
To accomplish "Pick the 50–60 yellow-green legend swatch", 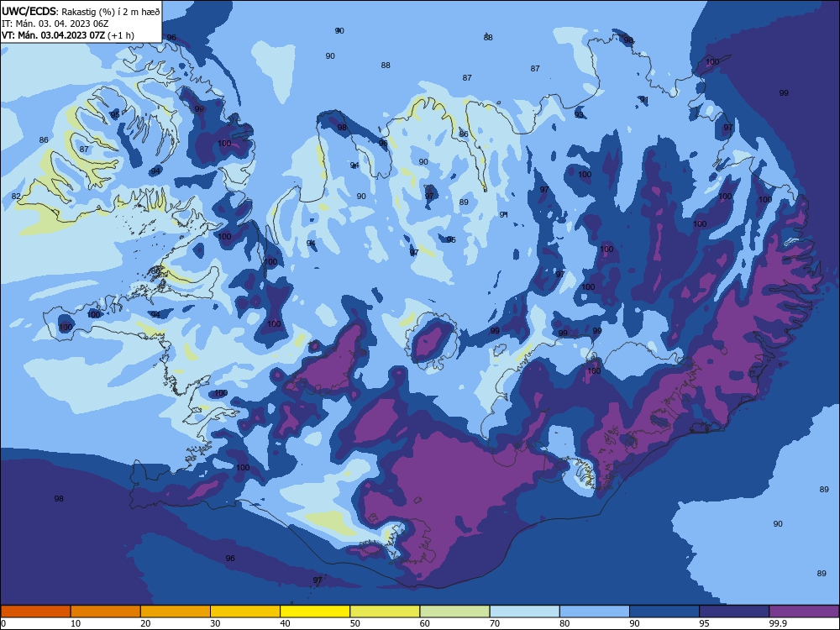I will [x=386, y=612].
